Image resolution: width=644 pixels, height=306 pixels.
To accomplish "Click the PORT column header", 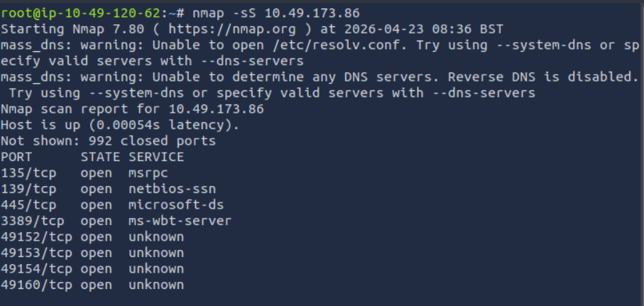I will tap(16, 158).
